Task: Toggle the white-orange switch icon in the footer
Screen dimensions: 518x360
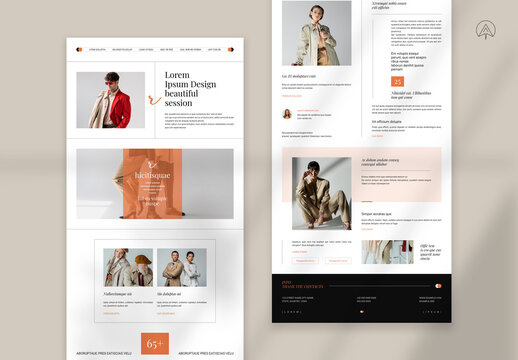Action: [438, 286]
